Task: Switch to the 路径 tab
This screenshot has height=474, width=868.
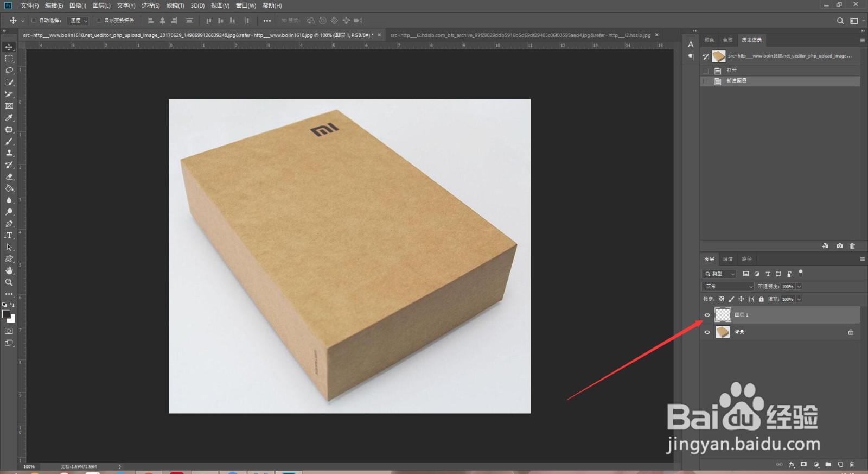Action: point(746,259)
